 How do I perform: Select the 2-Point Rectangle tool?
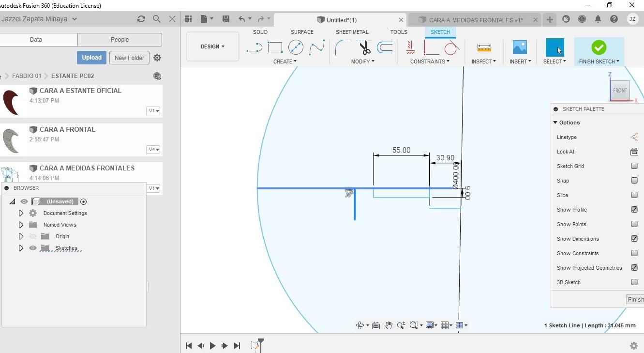click(275, 47)
